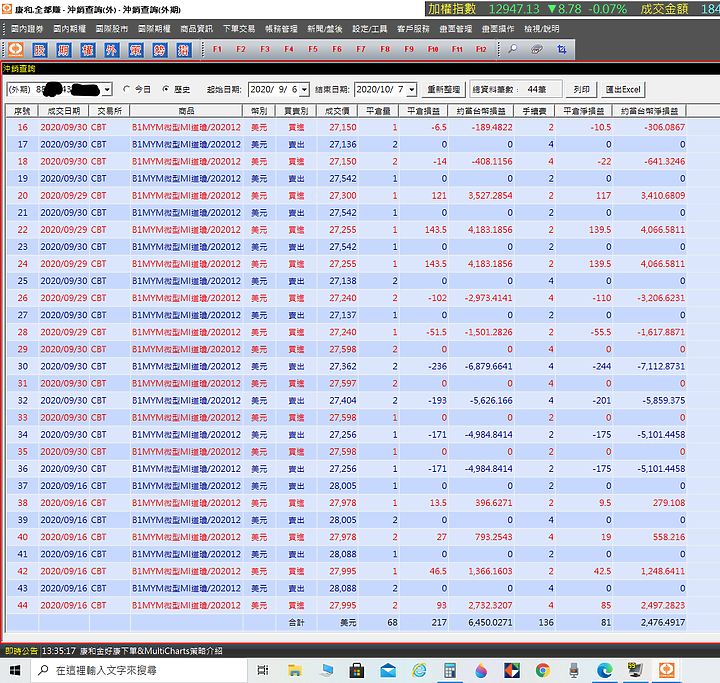Viewport: 720px width, 683px height.
Task: Click the F2 shortcut toolbar button
Action: coord(241,49)
